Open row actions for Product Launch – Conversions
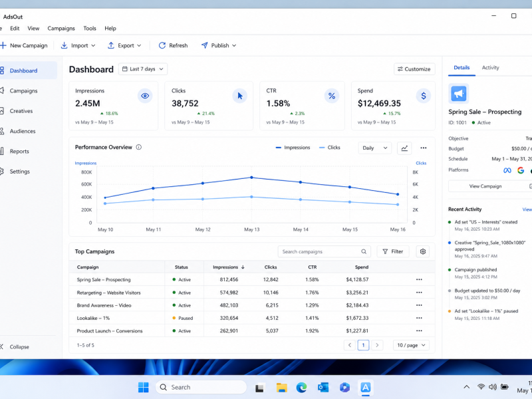The image size is (532, 399). 419,331
